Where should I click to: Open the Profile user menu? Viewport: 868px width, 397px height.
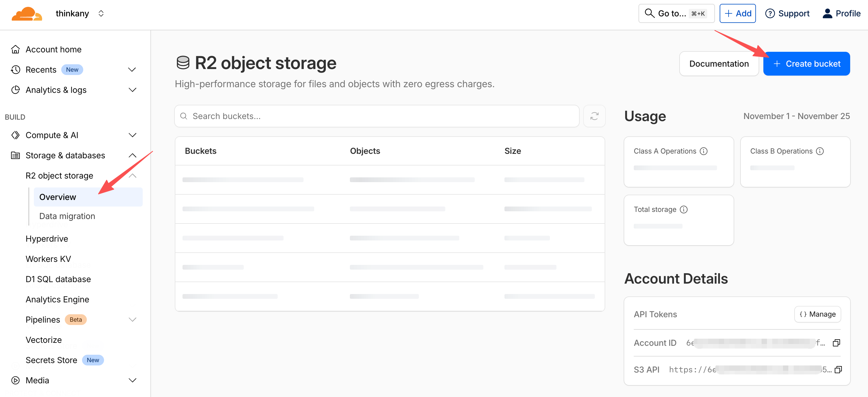(841, 13)
